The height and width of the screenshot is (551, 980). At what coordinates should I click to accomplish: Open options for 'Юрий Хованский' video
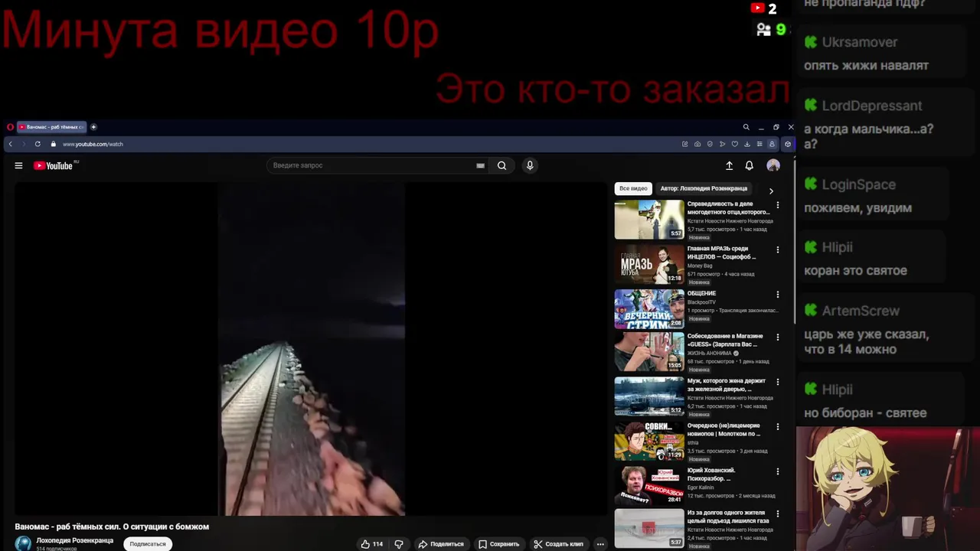[778, 471]
